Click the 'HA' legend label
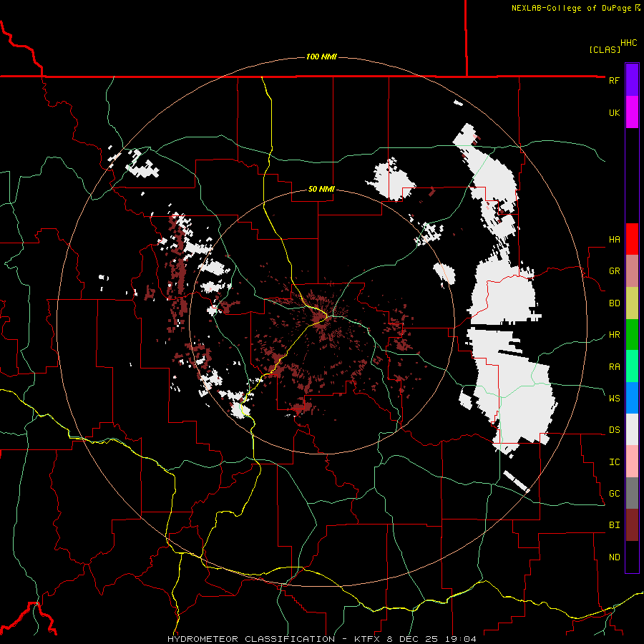The height and width of the screenshot is (644, 644). coord(614,240)
